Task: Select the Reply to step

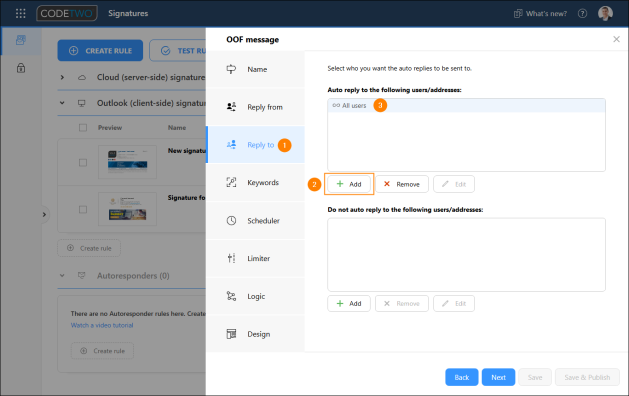Action: click(x=256, y=144)
